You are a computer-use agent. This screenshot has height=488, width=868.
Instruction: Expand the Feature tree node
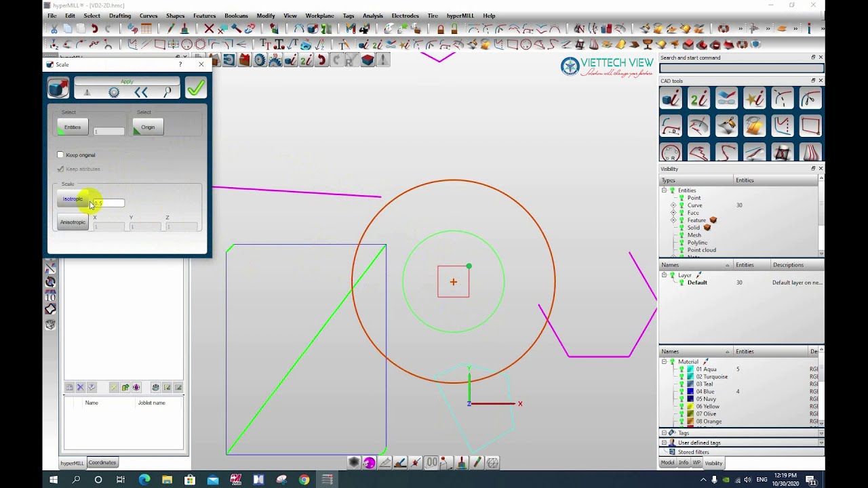tap(673, 220)
